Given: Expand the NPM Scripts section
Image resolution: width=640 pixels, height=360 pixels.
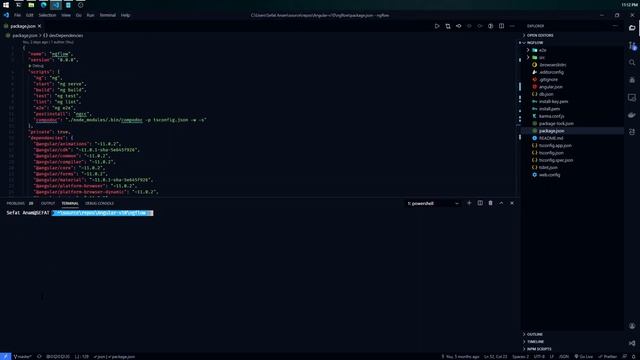Looking at the screenshot, I should (539, 349).
